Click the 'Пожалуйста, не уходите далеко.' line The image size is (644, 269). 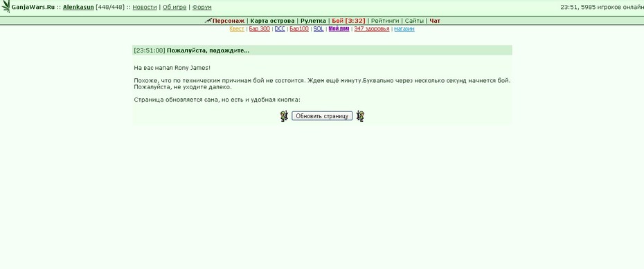pyautogui.click(x=183, y=87)
